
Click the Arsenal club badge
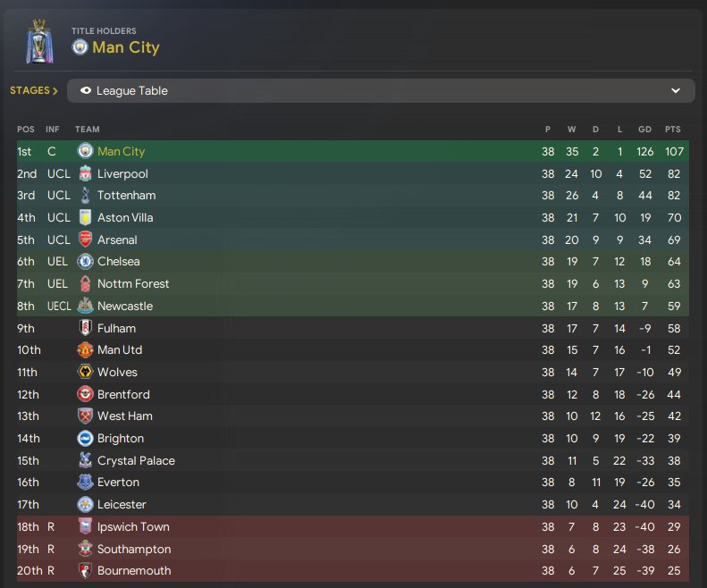pos(85,239)
